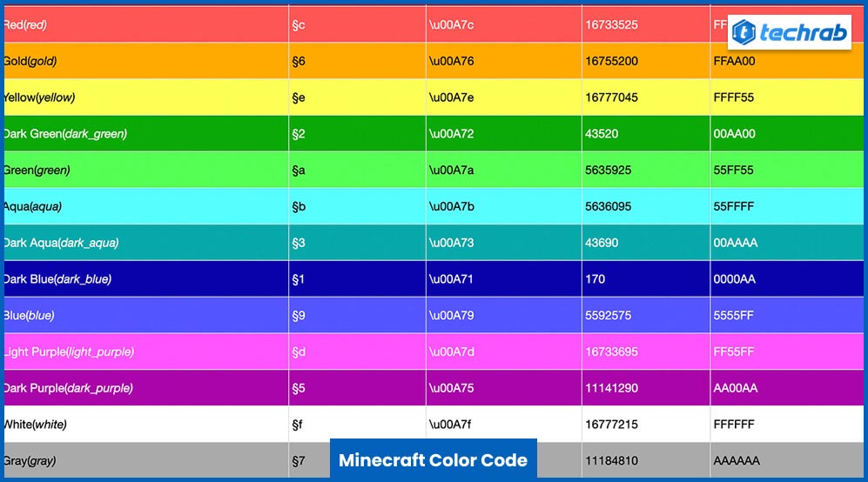This screenshot has width=868, height=482.
Task: Select the Aqua(aqua) name cell
Action: click(146, 206)
